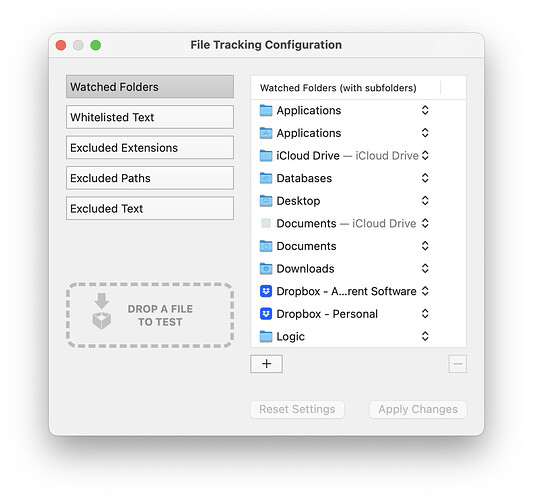Screen dimensions: 533x500
Task: Click the minus remove folder button
Action: click(x=458, y=364)
